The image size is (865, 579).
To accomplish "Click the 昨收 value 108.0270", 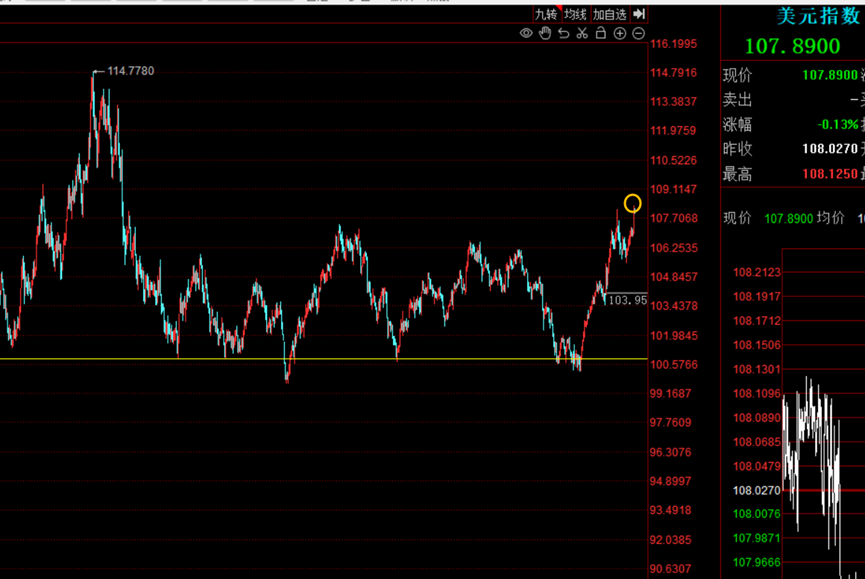I will (830, 149).
